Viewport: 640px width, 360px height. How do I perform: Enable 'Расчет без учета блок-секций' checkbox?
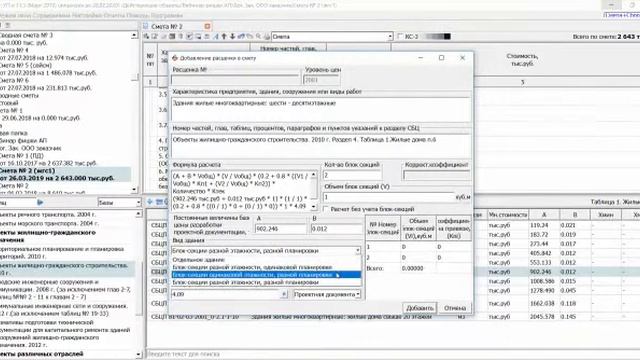[x=326, y=209]
